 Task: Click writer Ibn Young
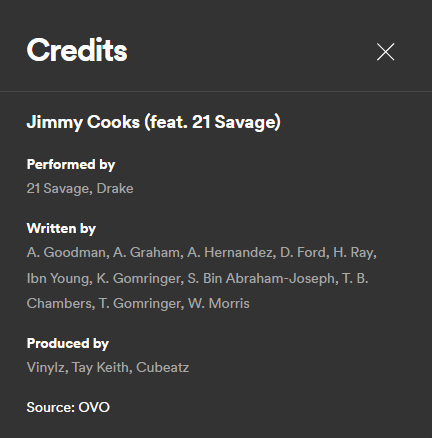point(58,278)
